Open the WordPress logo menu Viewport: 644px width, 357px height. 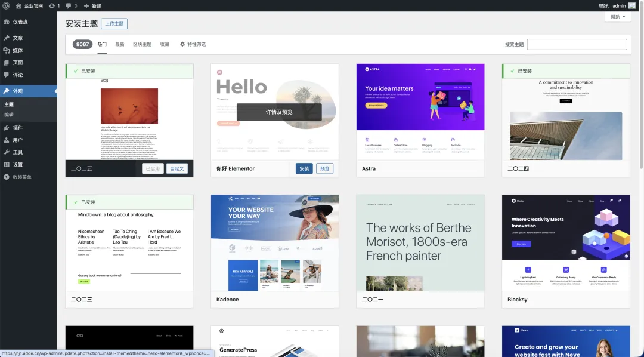(6, 6)
